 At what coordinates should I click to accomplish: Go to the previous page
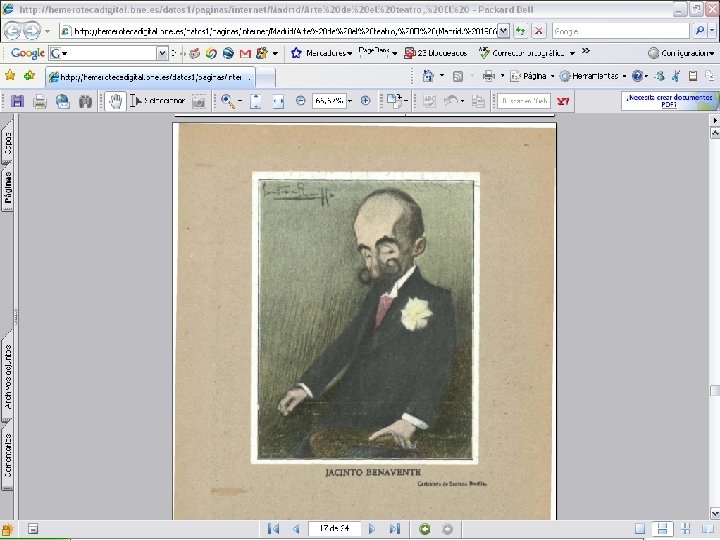296,529
